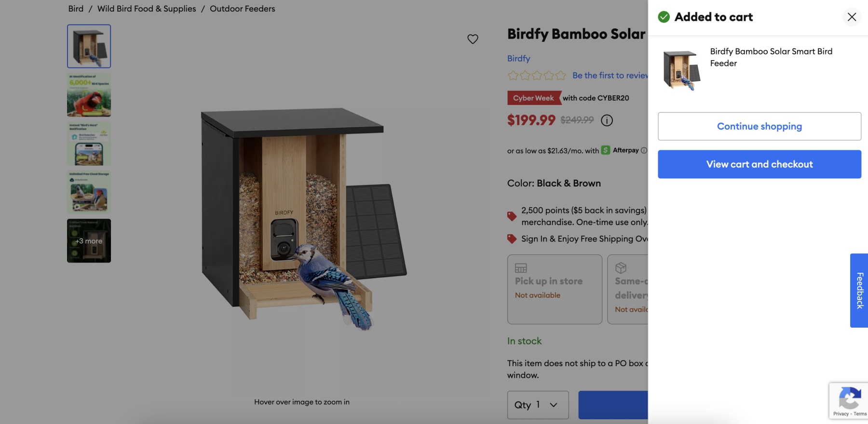Click the first empty rating star
The image size is (868, 424).
click(512, 75)
